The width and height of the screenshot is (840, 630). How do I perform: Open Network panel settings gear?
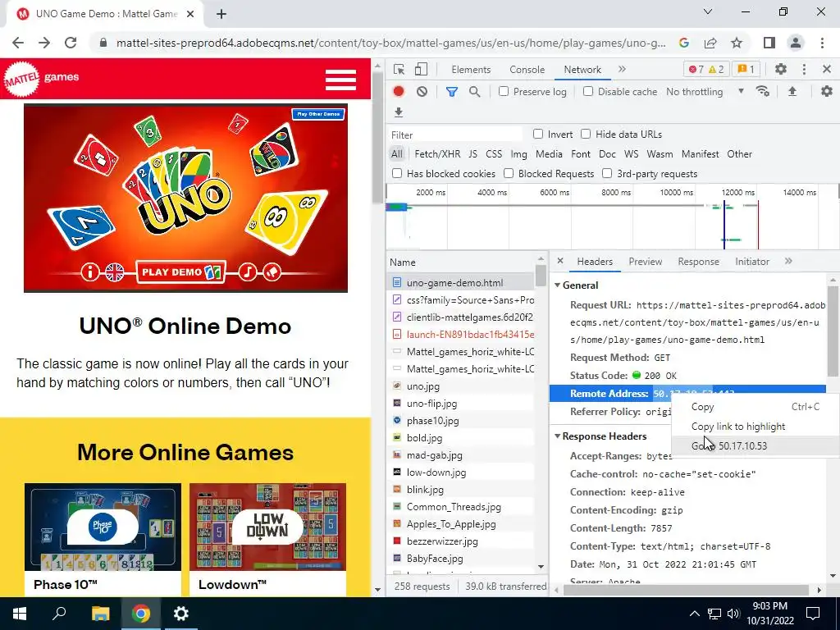(x=827, y=92)
